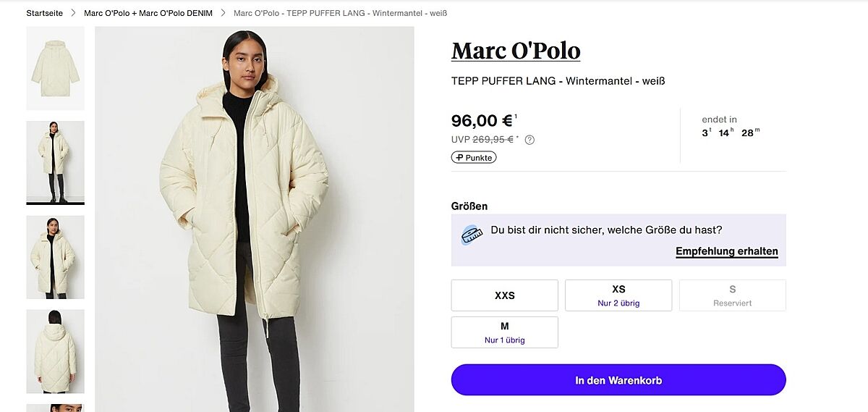Image resolution: width=868 pixels, height=412 pixels.
Task: Show the partially visible bottom thumbnail
Action: pos(55,408)
